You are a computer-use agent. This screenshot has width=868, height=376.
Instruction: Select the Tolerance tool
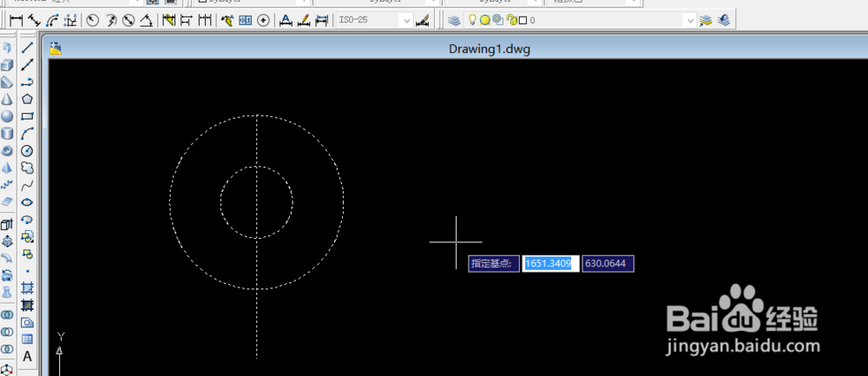(x=246, y=21)
